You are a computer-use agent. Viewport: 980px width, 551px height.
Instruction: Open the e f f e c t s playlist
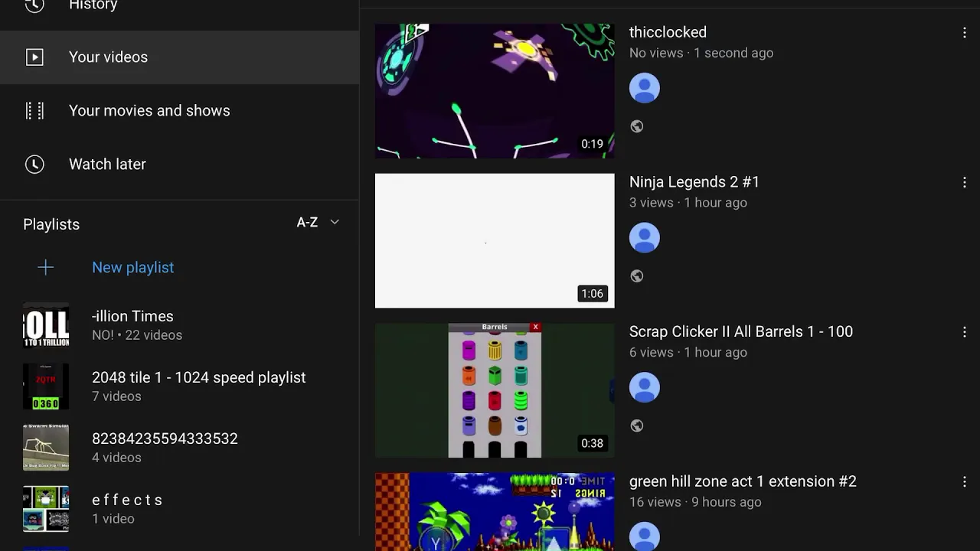(x=127, y=500)
